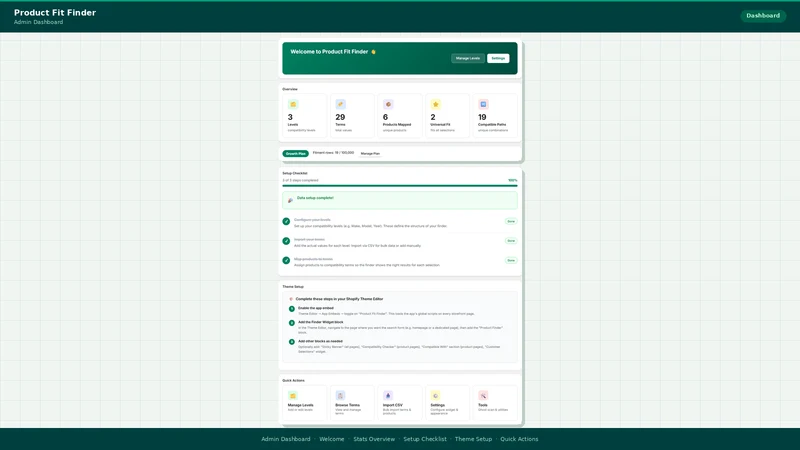The image size is (800, 450).
Task: Click the Compatible Paths stat card icon
Action: click(483, 105)
